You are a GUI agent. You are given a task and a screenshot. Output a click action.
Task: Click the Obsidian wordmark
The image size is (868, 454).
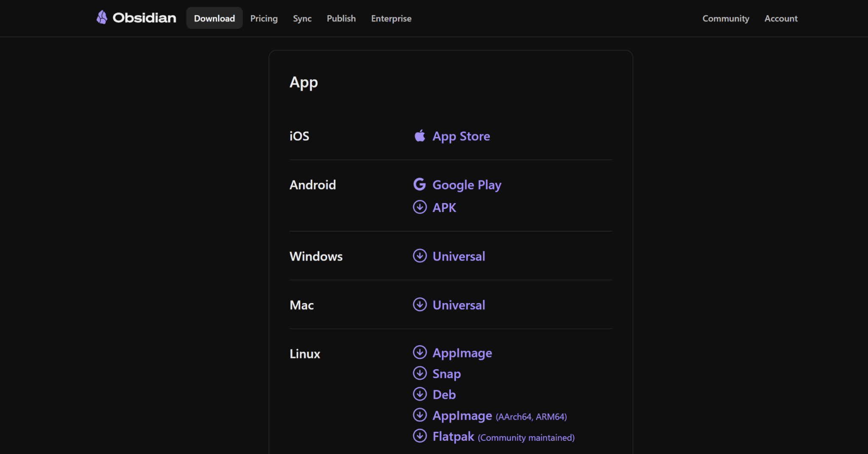tap(144, 18)
